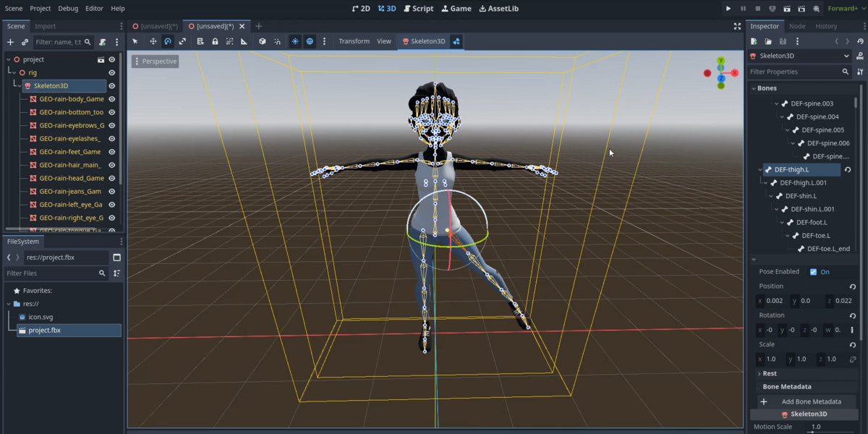868x434 pixels.
Task: Click the Group Selected Nodes icon
Action: click(x=229, y=41)
